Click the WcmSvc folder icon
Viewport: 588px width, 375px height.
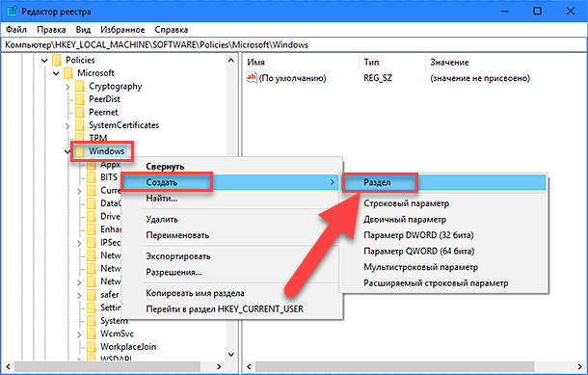92,334
